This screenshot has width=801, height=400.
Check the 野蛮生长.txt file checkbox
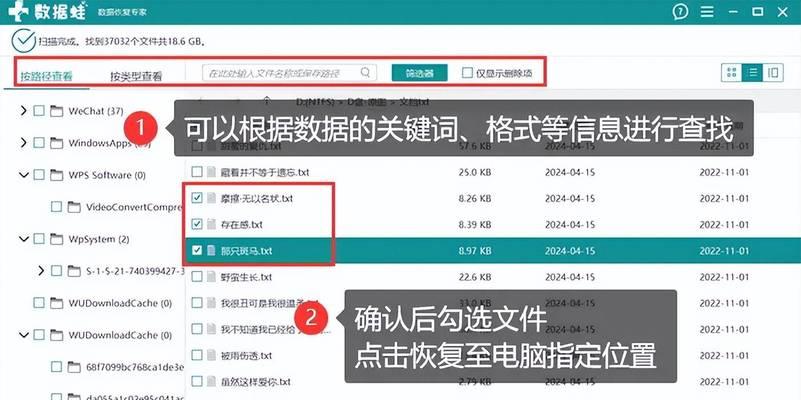click(x=197, y=277)
